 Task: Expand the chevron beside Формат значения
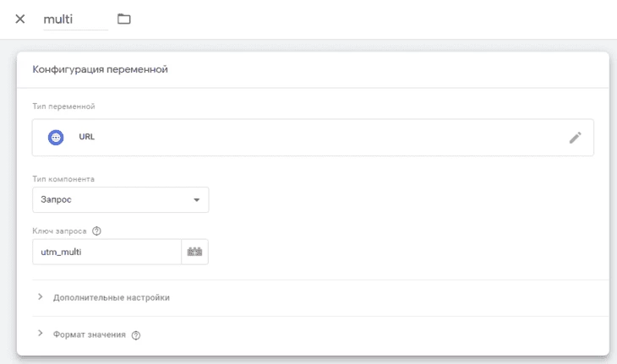pyautogui.click(x=40, y=334)
